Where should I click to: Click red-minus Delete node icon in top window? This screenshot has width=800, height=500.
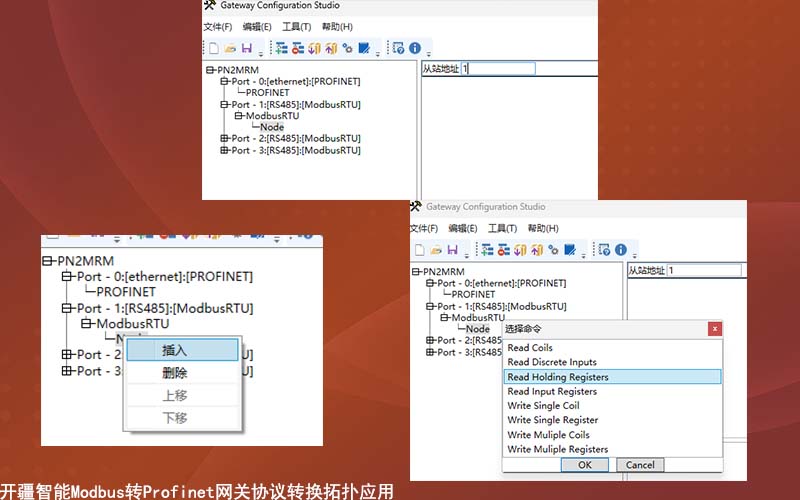298,48
